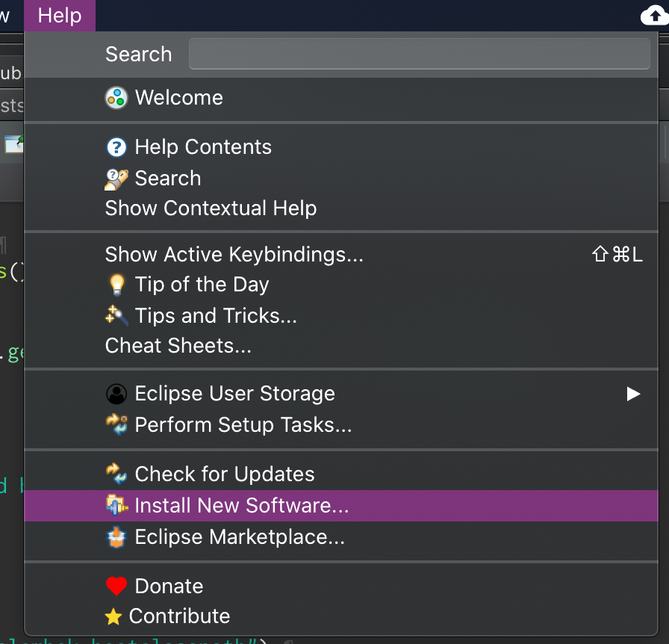Choose Show Active Keybindings...
This screenshot has width=669, height=644.
pos(341,255)
